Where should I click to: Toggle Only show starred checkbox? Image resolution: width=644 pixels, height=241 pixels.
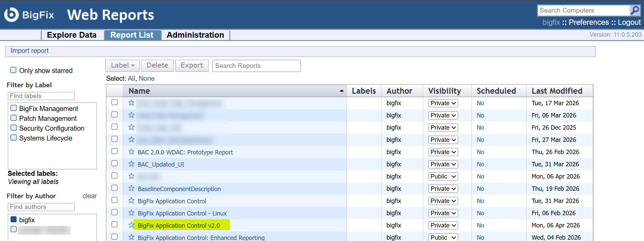(13, 70)
